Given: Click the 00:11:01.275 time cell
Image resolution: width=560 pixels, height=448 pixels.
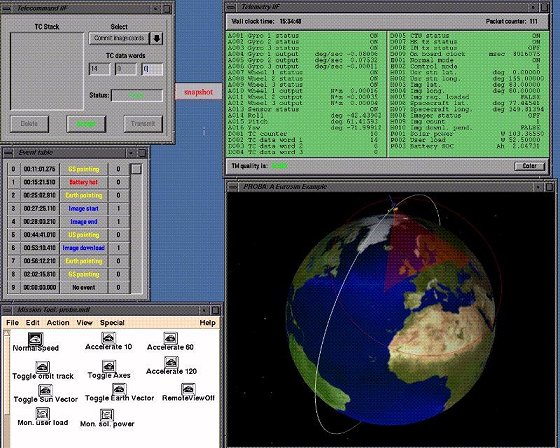Looking at the screenshot, I should click(40, 169).
